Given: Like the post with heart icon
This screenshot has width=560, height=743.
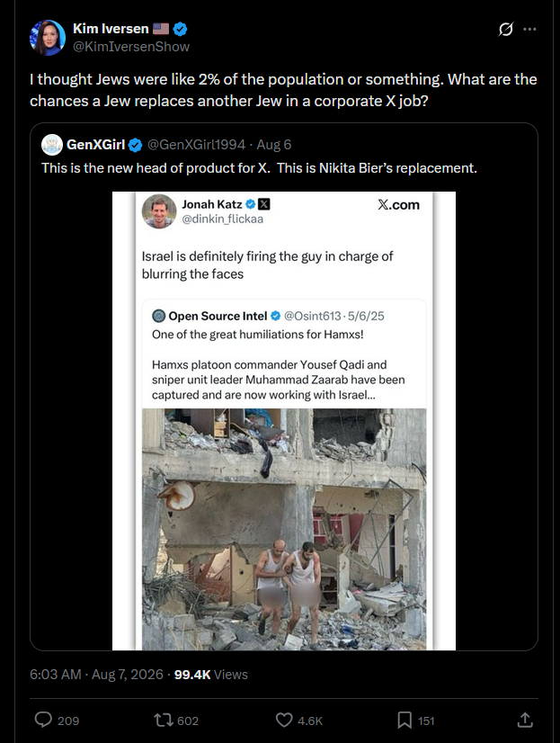Looking at the screenshot, I should (284, 721).
